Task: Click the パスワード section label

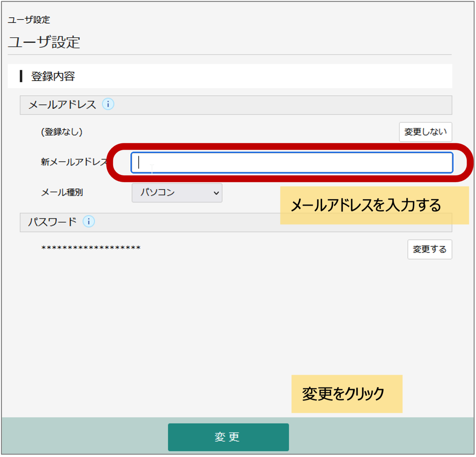Action: 52,222
